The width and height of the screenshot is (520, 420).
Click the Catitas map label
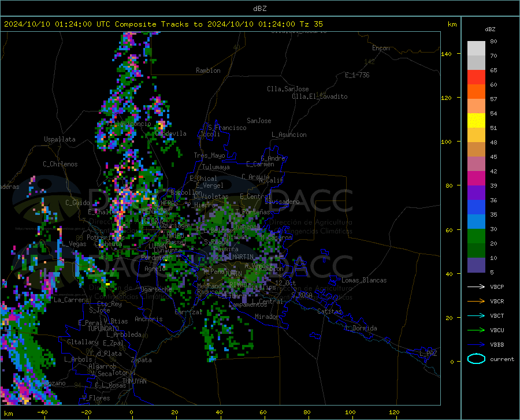[x=330, y=311]
